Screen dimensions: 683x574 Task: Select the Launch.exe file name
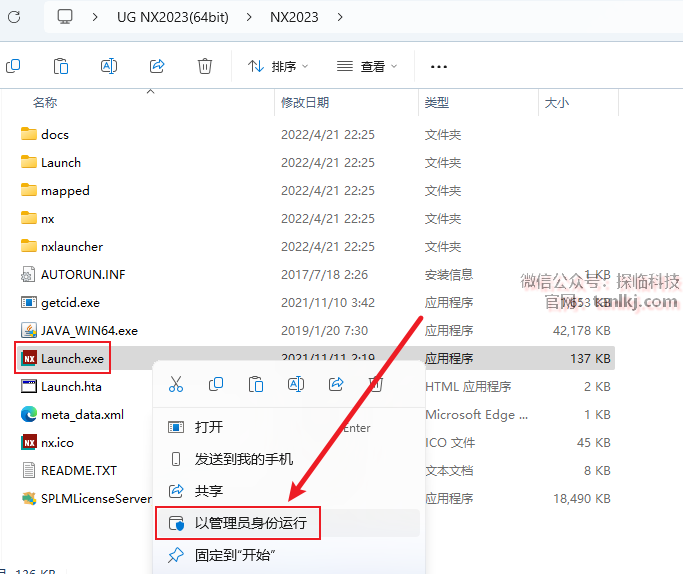click(x=72, y=358)
